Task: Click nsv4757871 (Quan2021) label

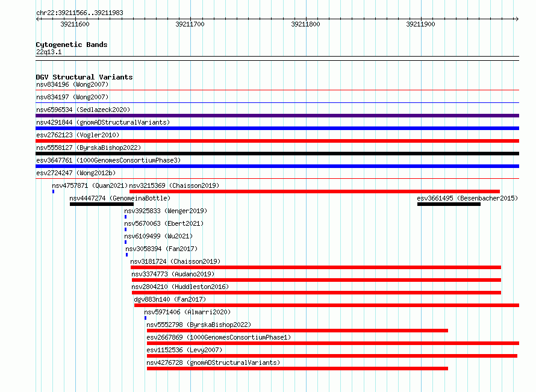Action: [90, 185]
